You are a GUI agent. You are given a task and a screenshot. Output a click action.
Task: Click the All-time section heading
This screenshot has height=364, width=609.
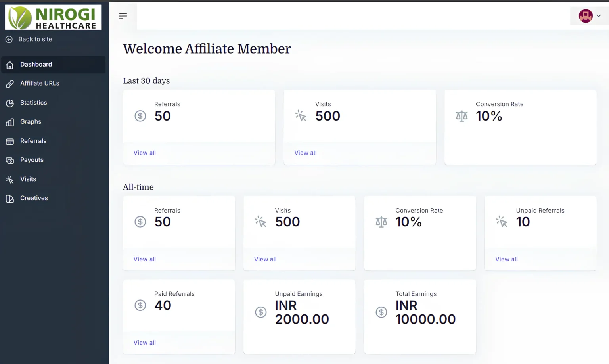tap(138, 187)
